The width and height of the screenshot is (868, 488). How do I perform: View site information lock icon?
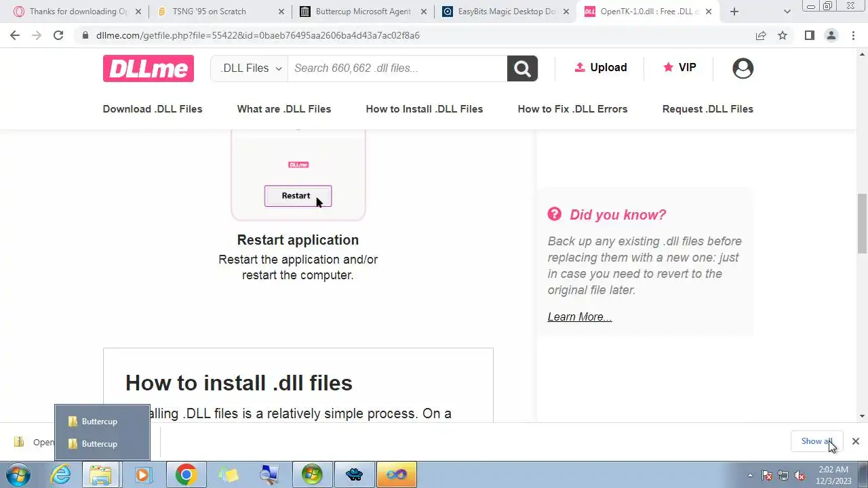coord(85,35)
